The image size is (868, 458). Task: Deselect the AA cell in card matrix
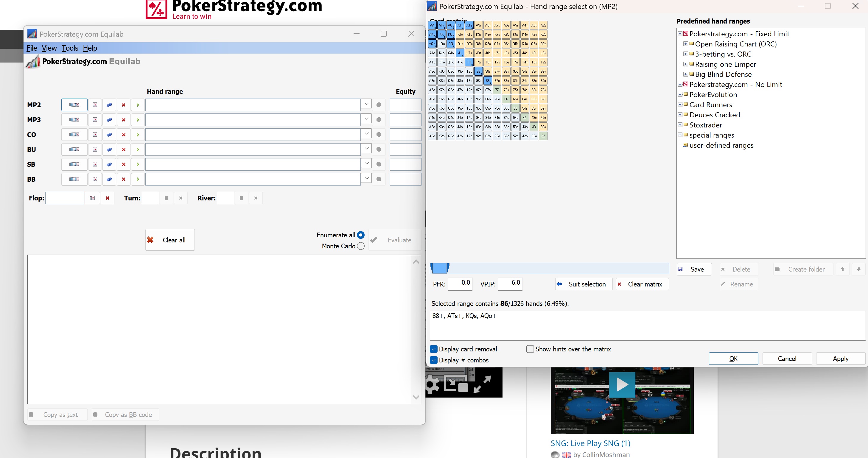click(432, 25)
